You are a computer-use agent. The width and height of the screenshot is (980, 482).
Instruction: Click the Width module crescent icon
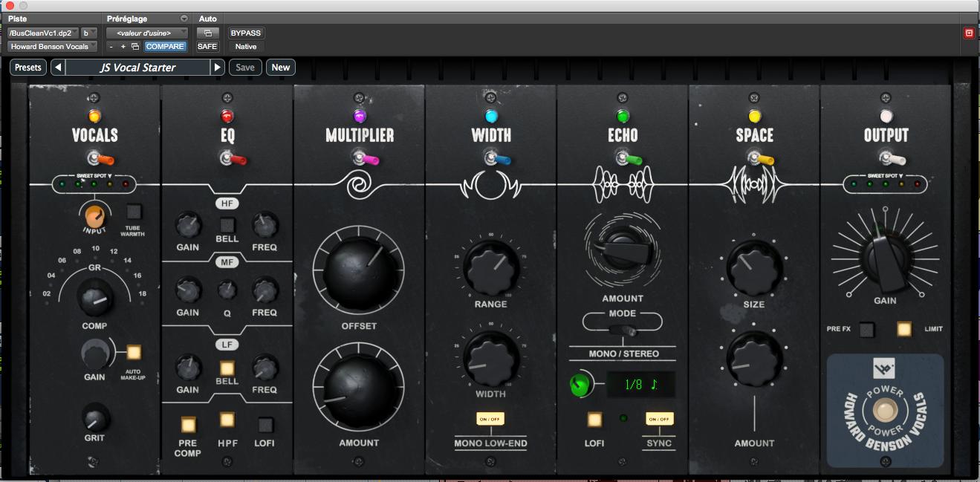490,184
